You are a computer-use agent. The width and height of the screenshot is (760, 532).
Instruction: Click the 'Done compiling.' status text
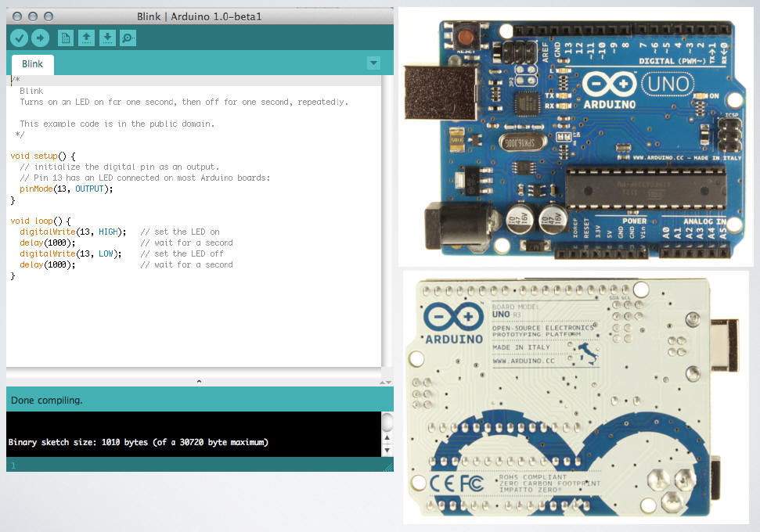(46, 401)
